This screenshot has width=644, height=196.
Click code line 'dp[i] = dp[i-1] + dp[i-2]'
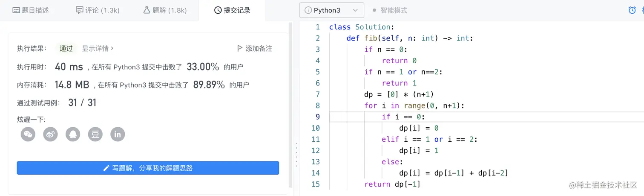tap(454, 173)
